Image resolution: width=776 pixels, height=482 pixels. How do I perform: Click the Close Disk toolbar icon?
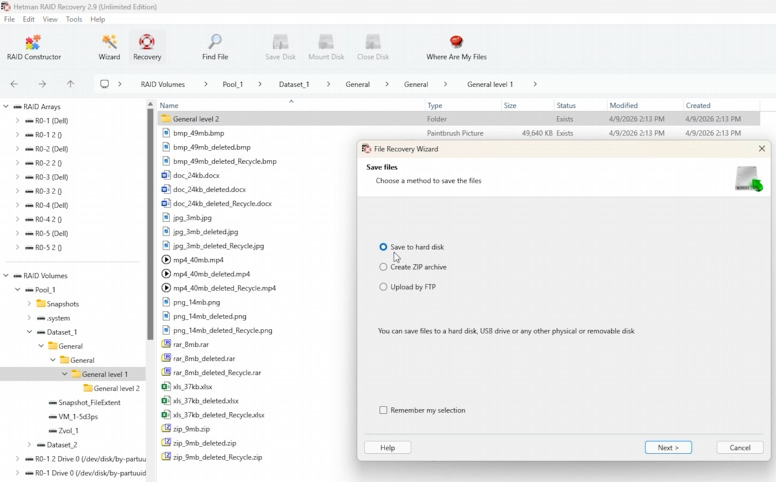tap(373, 48)
